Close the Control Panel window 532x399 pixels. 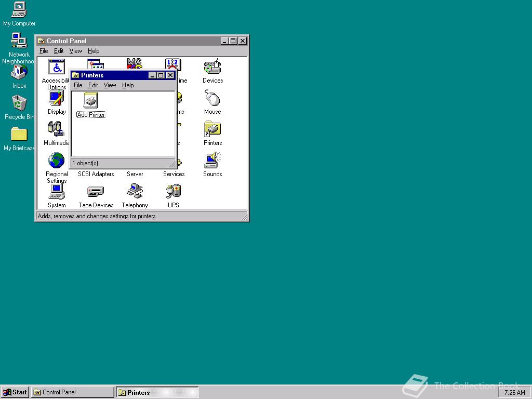pyautogui.click(x=242, y=41)
